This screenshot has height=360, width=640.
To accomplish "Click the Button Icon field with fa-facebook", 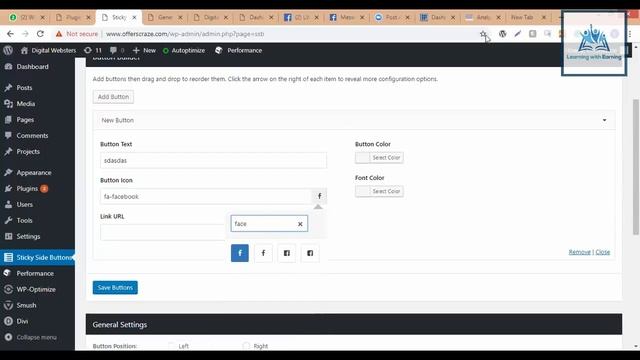I will [x=206, y=196].
